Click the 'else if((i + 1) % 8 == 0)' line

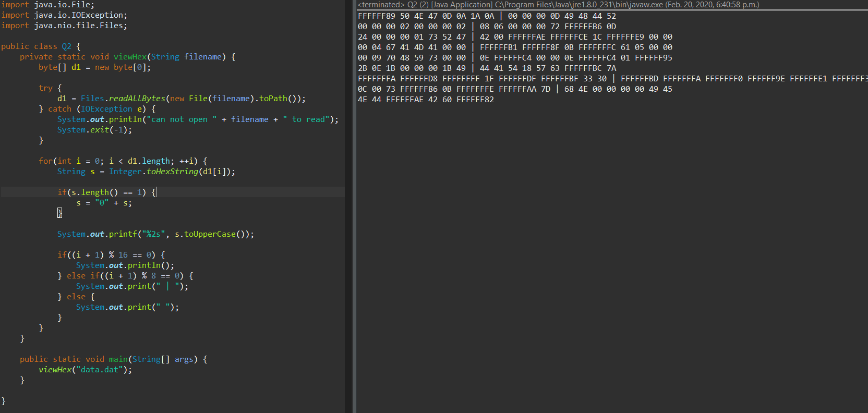[125, 276]
